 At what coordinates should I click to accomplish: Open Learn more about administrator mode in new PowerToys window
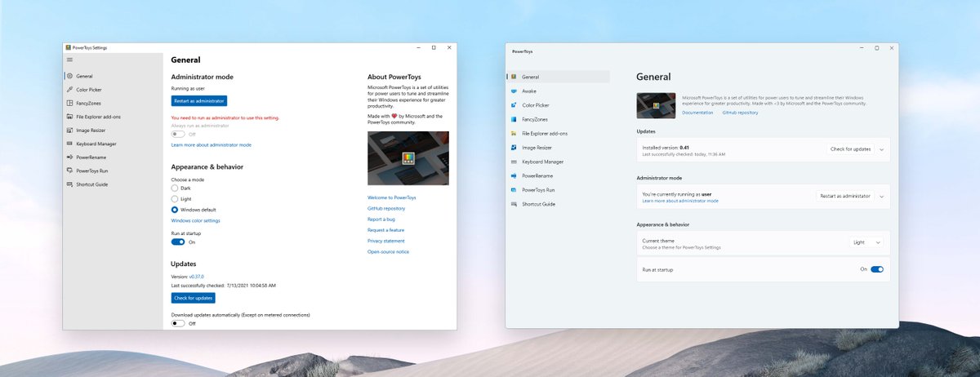point(680,200)
